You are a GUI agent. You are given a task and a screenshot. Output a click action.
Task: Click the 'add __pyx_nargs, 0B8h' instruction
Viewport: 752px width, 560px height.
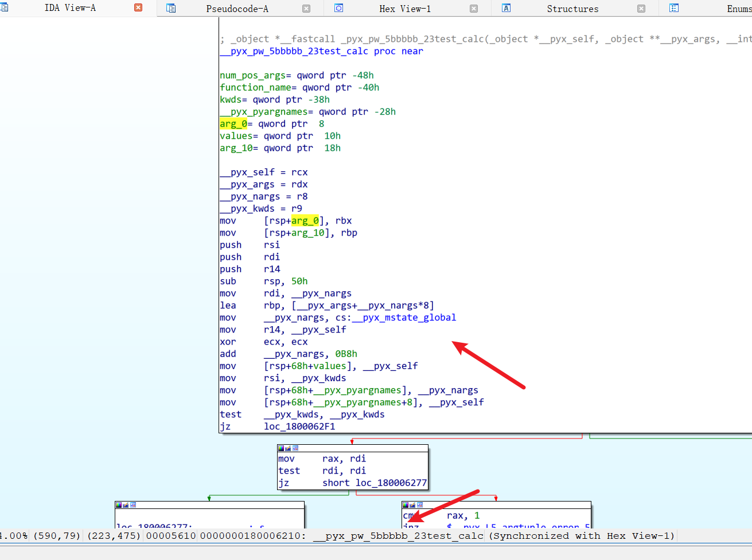pos(289,354)
